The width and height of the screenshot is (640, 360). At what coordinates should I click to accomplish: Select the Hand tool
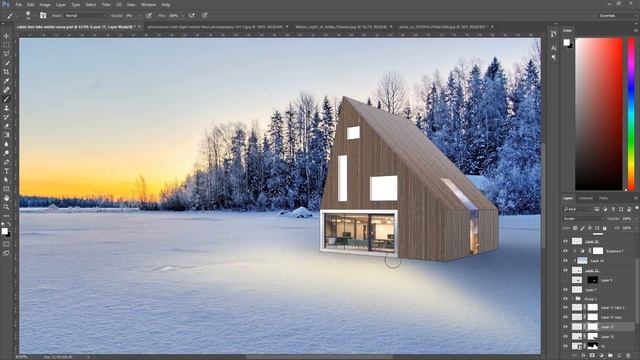pos(6,198)
